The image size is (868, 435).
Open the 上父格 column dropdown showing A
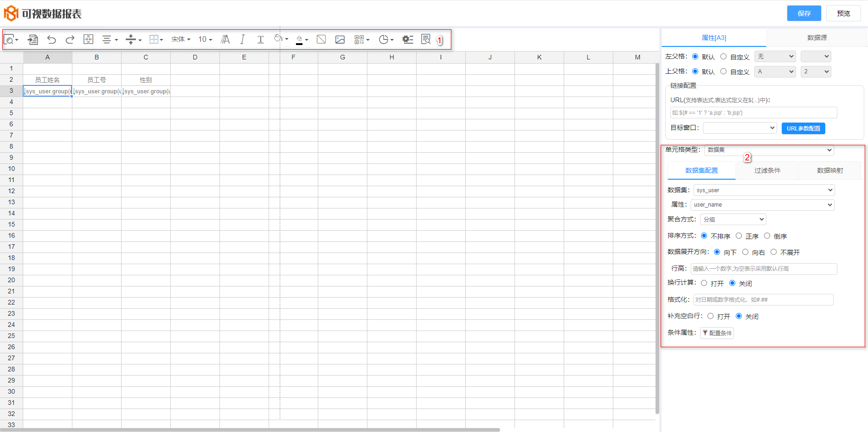(775, 71)
